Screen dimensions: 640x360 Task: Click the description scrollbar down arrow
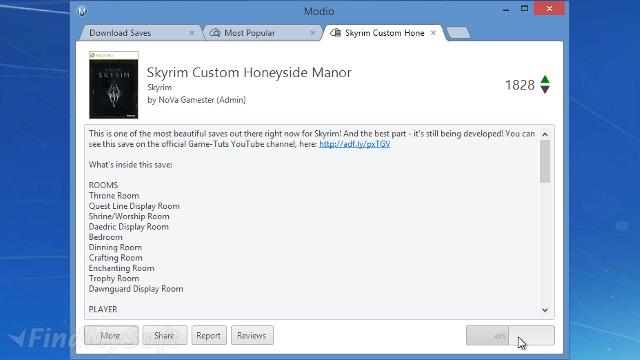[x=545, y=310]
